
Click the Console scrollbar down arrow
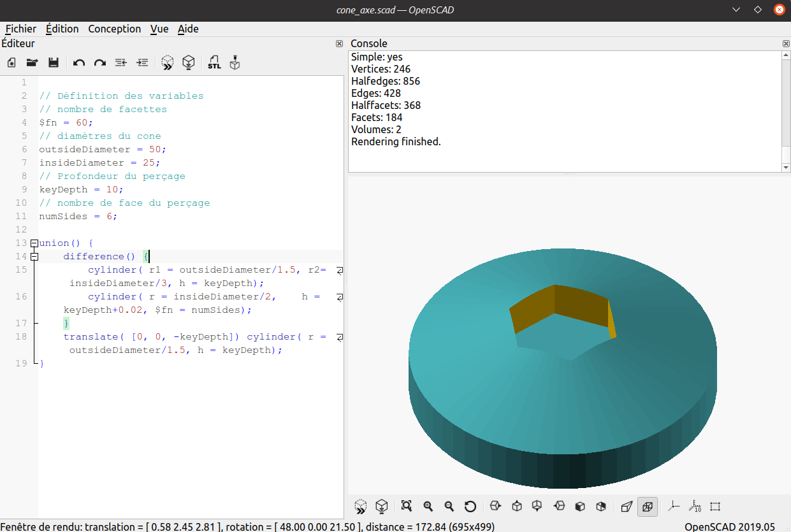[785, 167]
